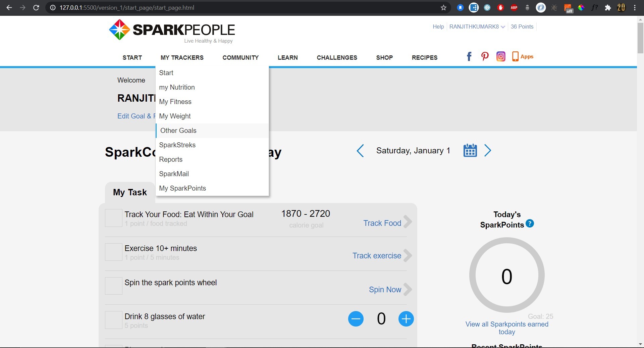Click the browser forward arrow
Screen dimensions: 644x348
[22, 8]
